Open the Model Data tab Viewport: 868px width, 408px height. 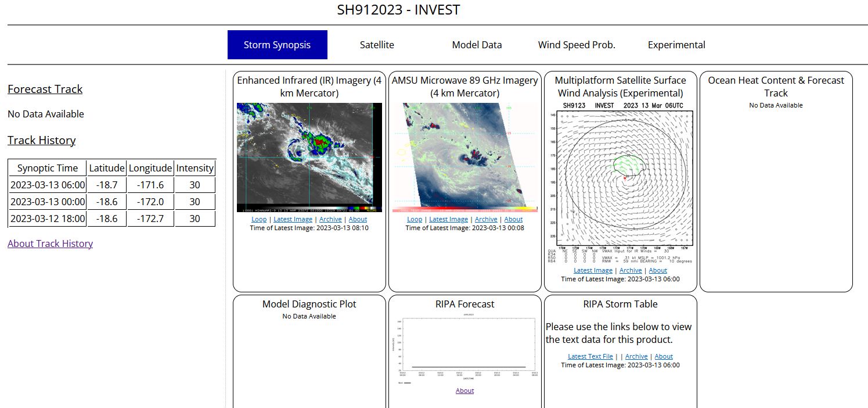pos(477,45)
